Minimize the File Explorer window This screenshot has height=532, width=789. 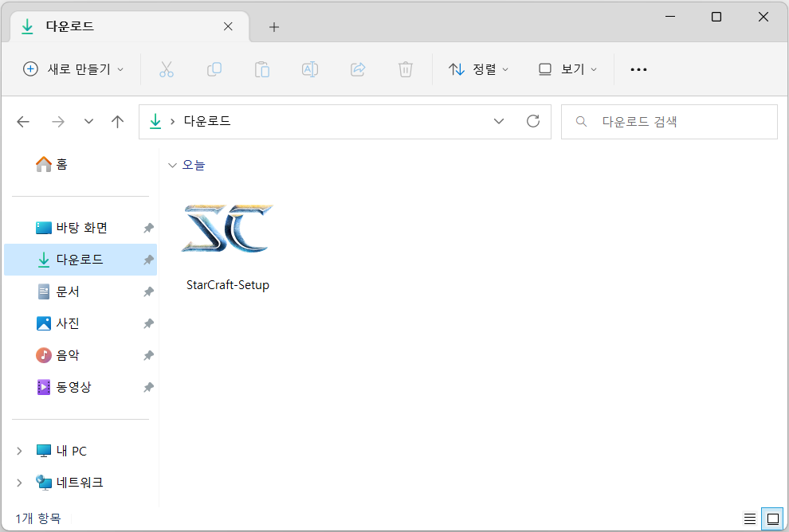click(670, 17)
